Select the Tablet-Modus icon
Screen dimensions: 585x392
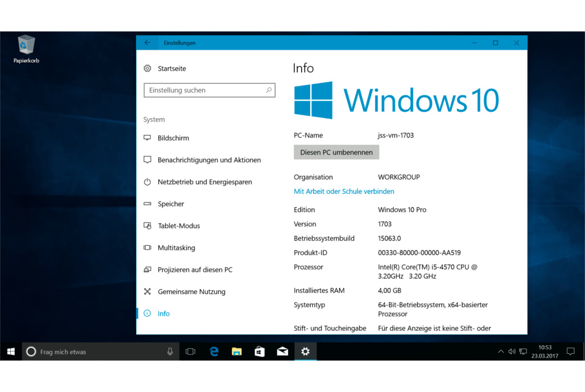(x=147, y=226)
